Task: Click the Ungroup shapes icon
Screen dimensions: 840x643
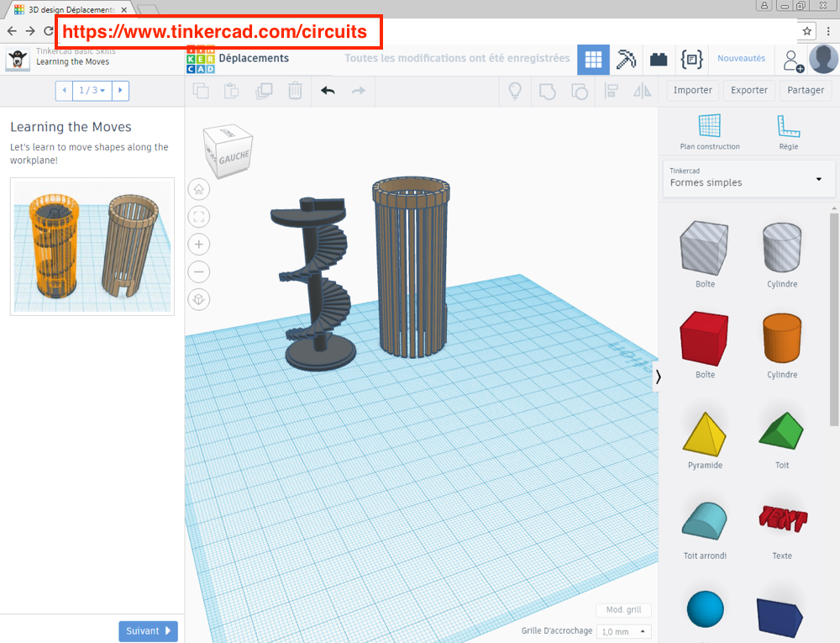Action: pyautogui.click(x=579, y=91)
